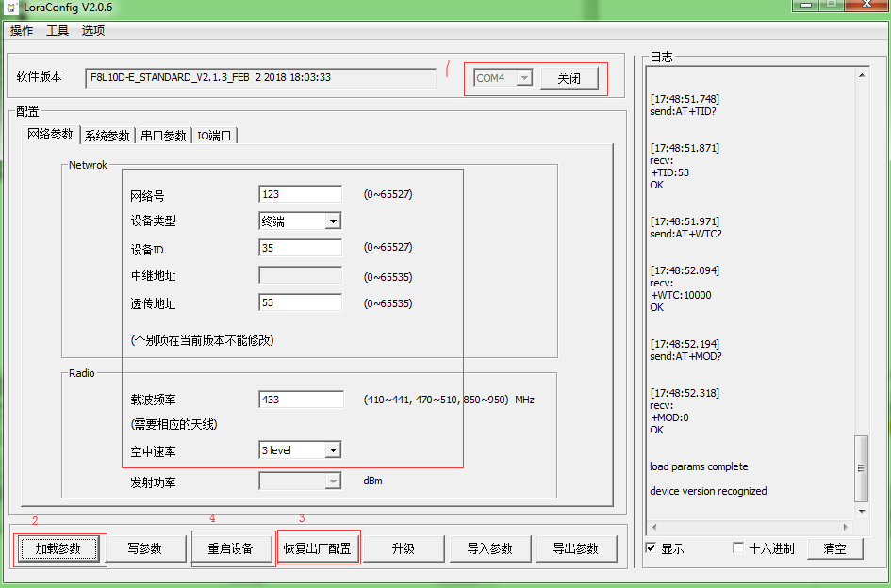Open the 发射功率 dropdown
The width and height of the screenshot is (891, 588).
pyautogui.click(x=300, y=482)
